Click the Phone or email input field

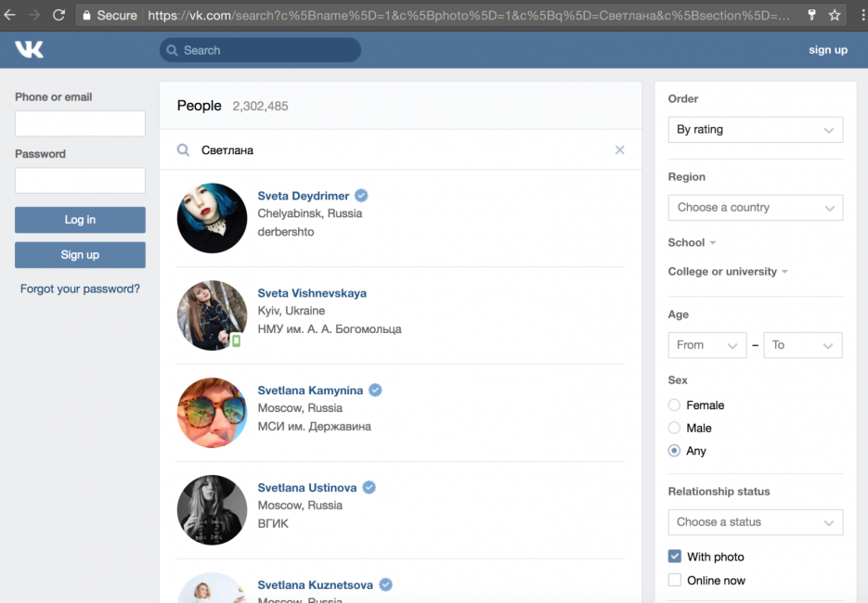click(80, 123)
